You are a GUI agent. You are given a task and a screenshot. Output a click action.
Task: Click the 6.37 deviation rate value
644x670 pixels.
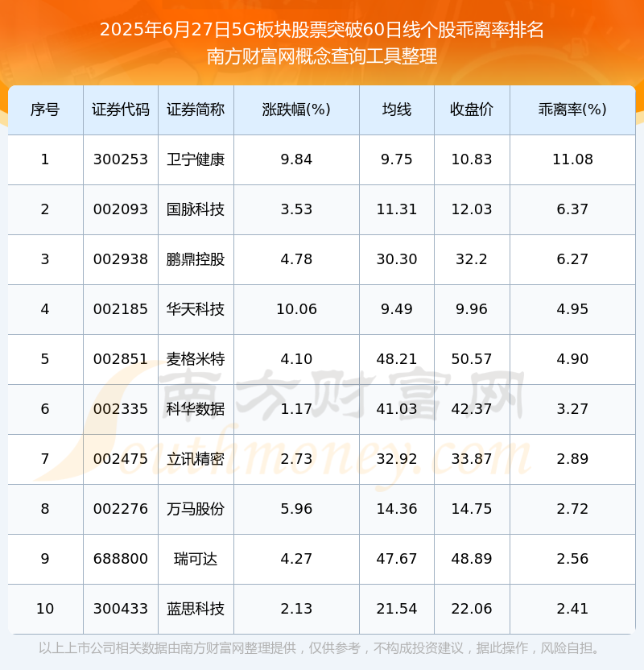click(x=572, y=209)
